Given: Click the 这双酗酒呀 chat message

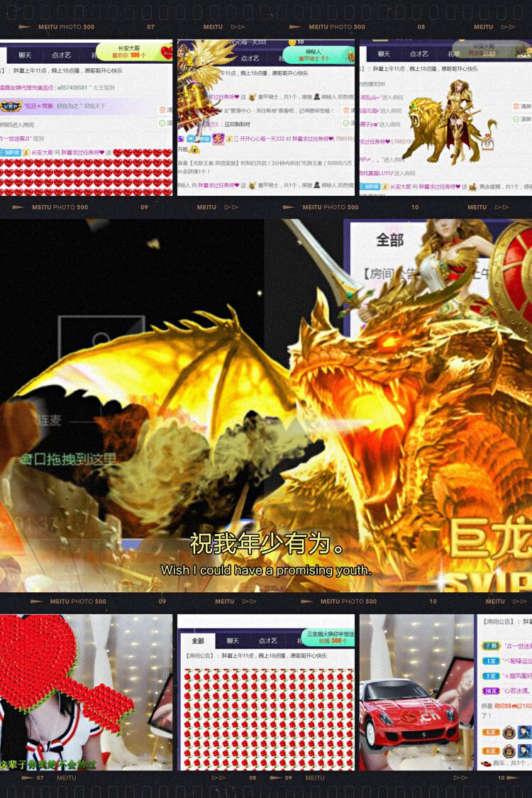Looking at the screenshot, I should pyautogui.click(x=237, y=124).
